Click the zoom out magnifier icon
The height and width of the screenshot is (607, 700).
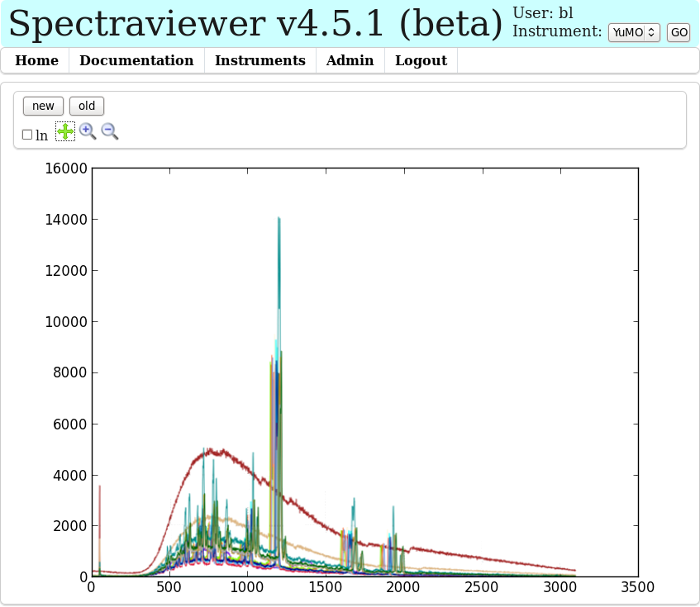(x=110, y=131)
